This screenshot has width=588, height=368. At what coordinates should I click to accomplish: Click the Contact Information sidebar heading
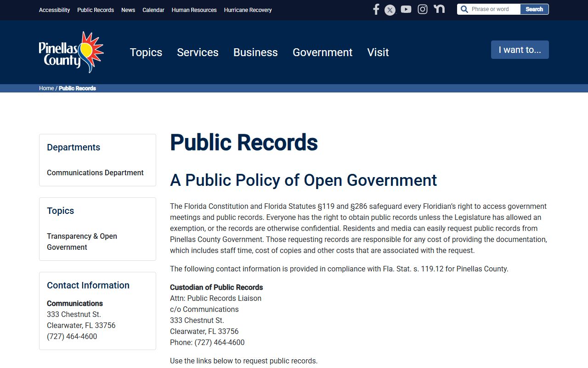(88, 285)
